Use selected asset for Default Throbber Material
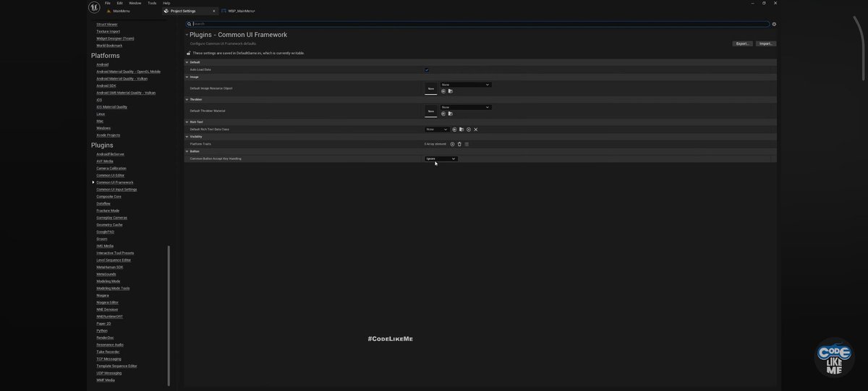This screenshot has height=391, width=868. click(x=443, y=114)
